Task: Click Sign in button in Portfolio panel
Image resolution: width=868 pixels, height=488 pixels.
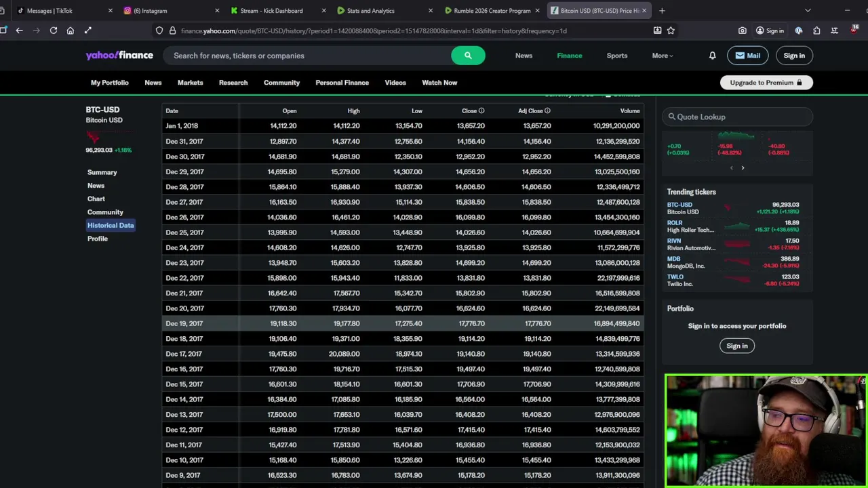Action: tap(737, 346)
